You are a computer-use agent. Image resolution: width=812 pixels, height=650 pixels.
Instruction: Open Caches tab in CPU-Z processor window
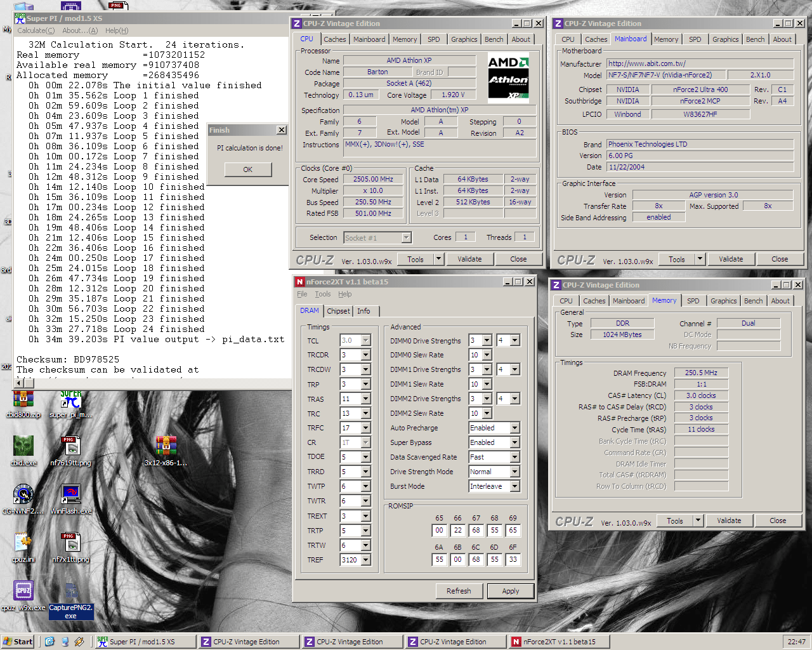[x=335, y=39]
